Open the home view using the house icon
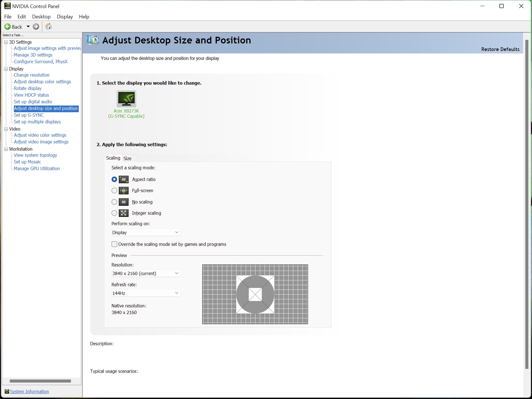 [48, 26]
